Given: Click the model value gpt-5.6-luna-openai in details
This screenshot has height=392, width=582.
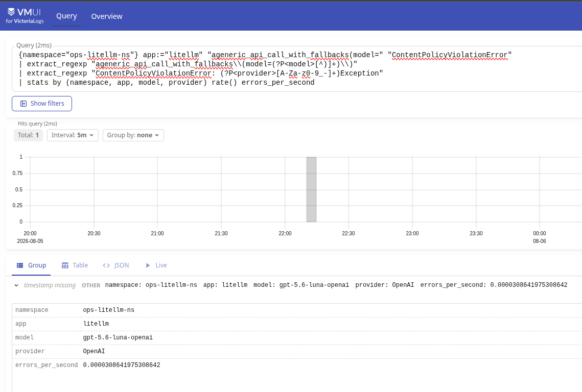Looking at the screenshot, I should tap(118, 337).
